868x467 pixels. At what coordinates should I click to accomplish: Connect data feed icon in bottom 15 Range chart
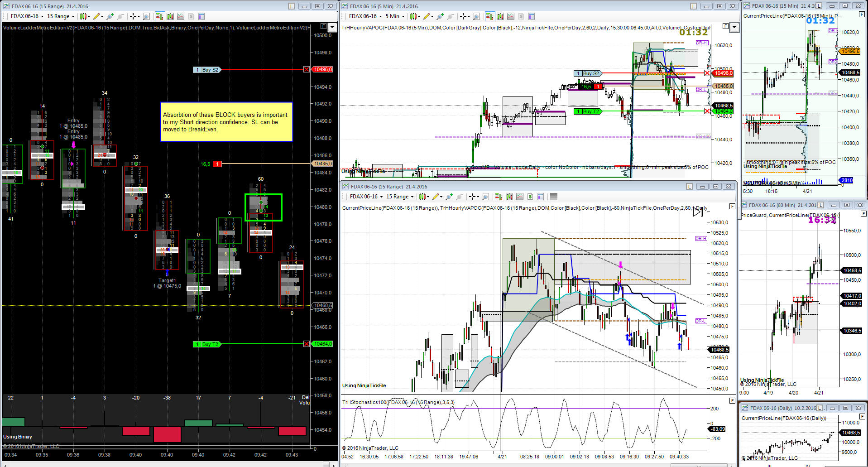(449, 197)
